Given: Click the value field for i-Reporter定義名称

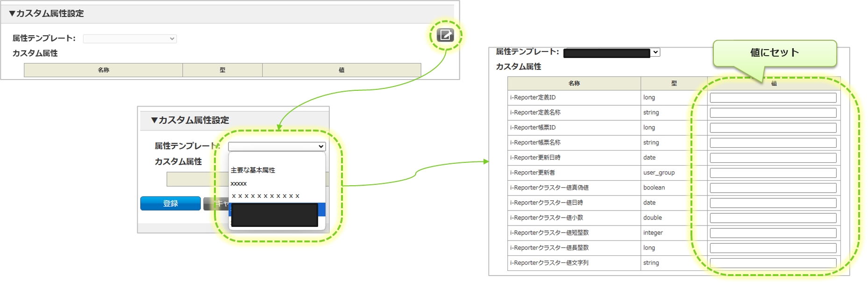Looking at the screenshot, I should pyautogui.click(x=773, y=113).
